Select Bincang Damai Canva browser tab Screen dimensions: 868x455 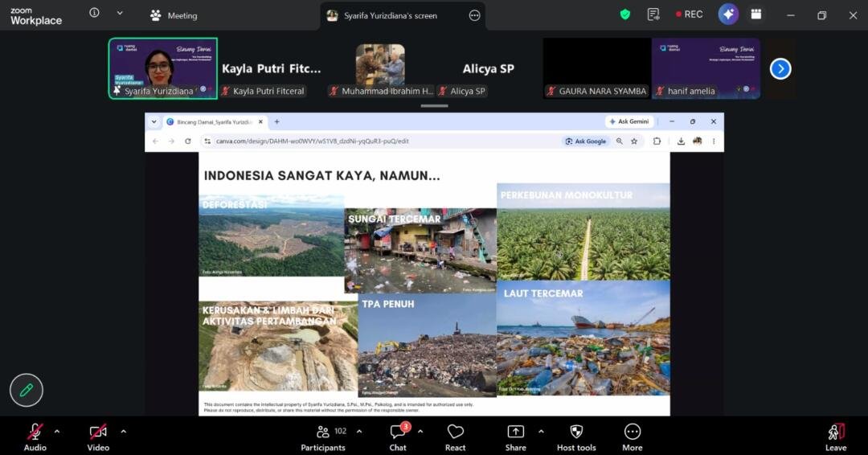click(213, 121)
